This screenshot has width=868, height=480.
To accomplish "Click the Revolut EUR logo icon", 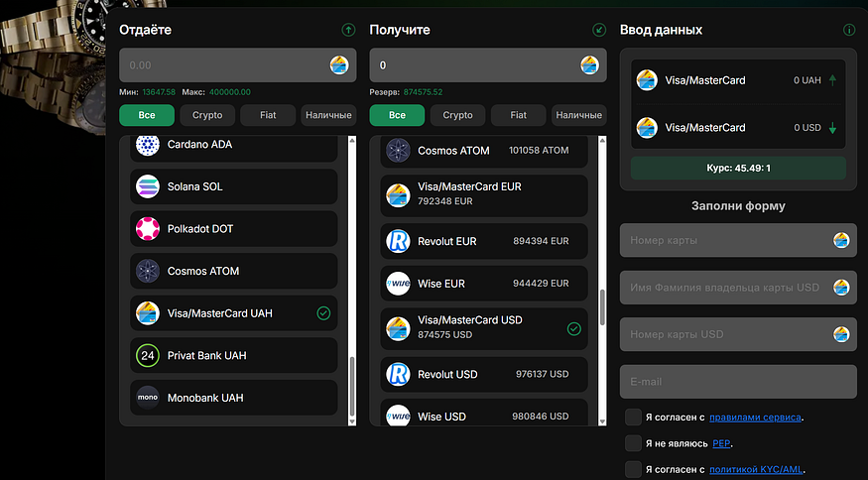I will point(398,241).
